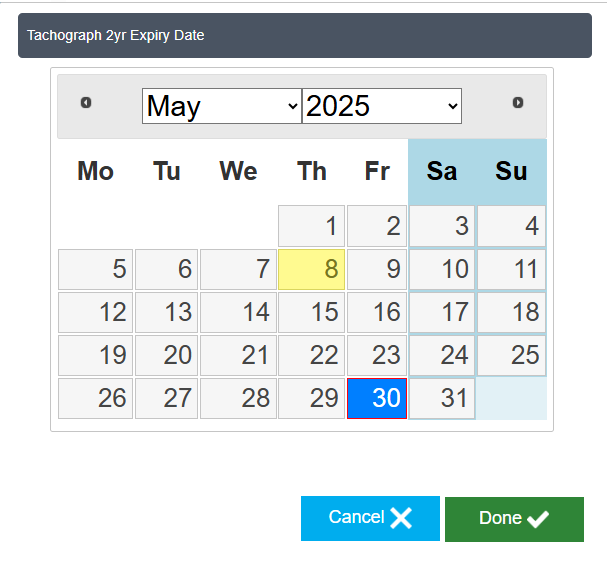Click the Cancel button

370,518
